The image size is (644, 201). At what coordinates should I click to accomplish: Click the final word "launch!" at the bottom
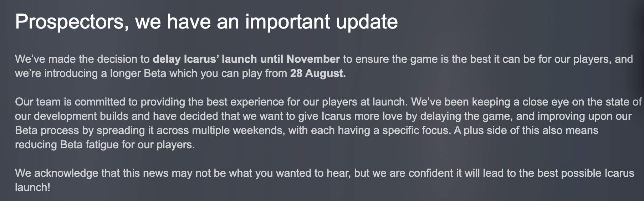pos(32,187)
